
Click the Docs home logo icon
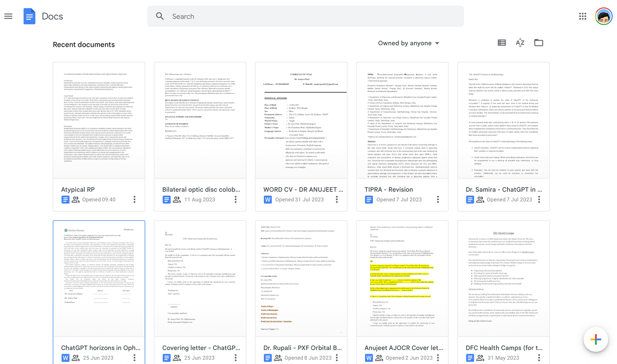tap(29, 16)
